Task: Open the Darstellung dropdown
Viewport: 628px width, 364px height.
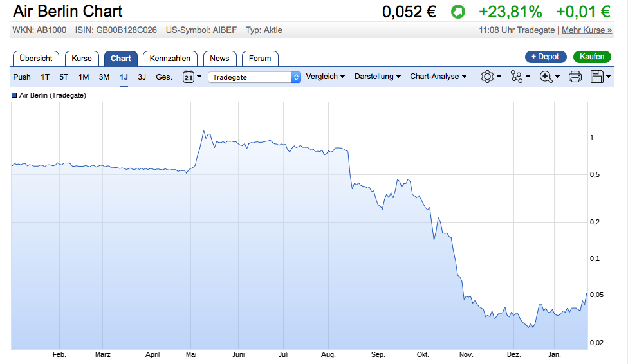Action: [x=378, y=77]
